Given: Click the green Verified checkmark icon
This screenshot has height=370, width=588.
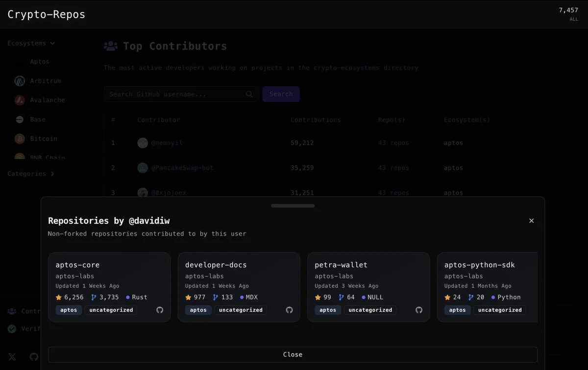Looking at the screenshot, I should pos(11,329).
